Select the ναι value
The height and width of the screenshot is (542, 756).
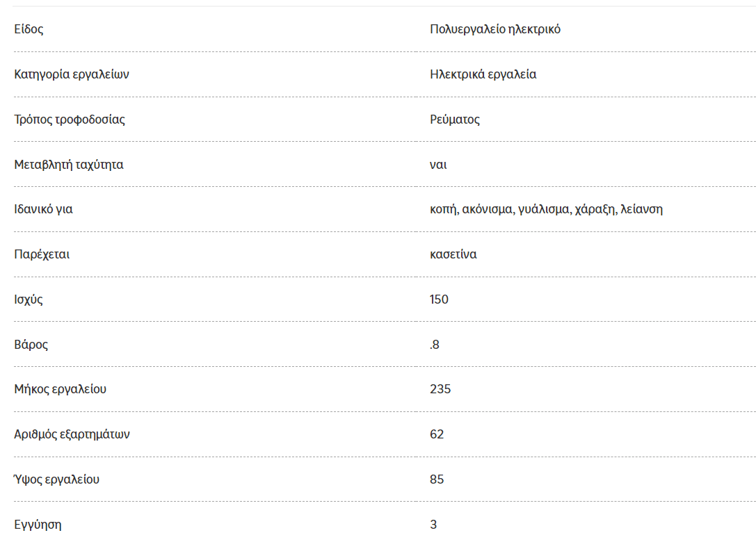point(438,165)
